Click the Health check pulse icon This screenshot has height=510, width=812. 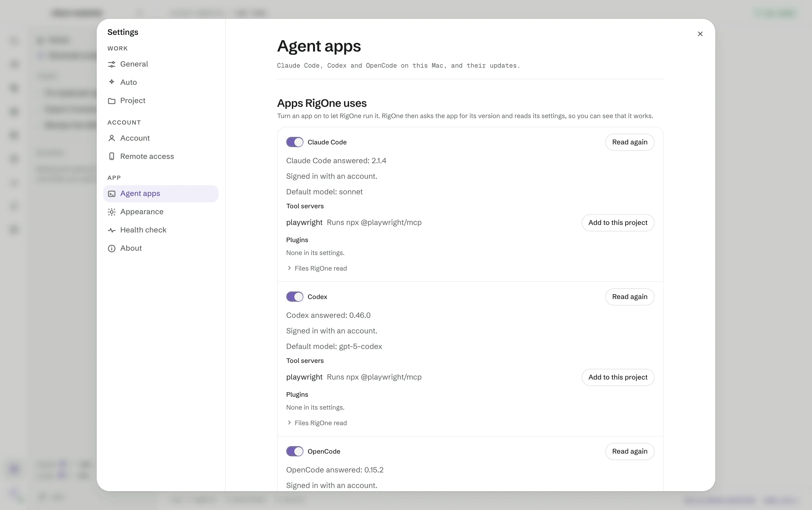point(112,230)
